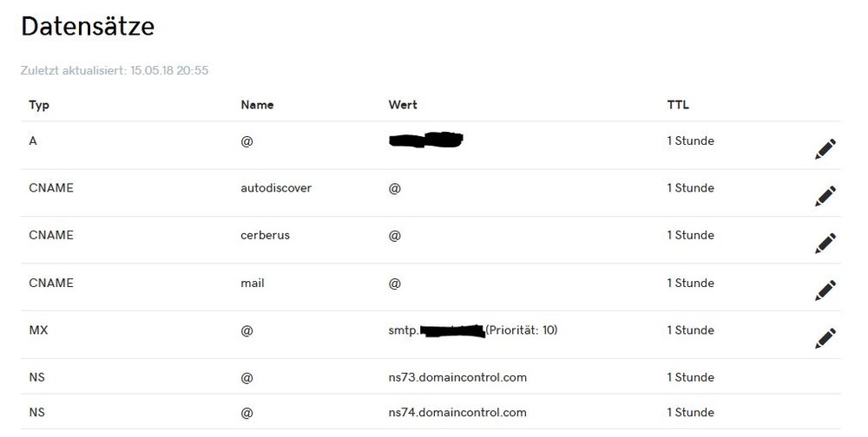The height and width of the screenshot is (437, 868).
Task: Click the Typ column header
Action: point(39,105)
